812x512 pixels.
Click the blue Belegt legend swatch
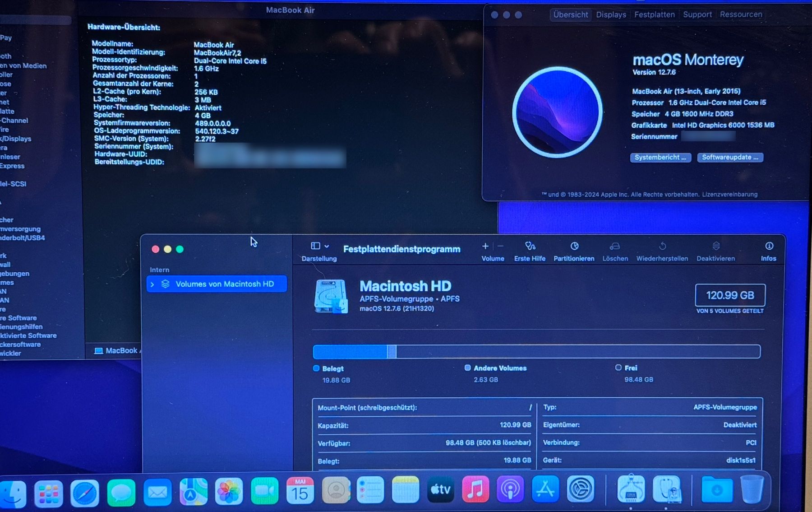[x=316, y=368]
